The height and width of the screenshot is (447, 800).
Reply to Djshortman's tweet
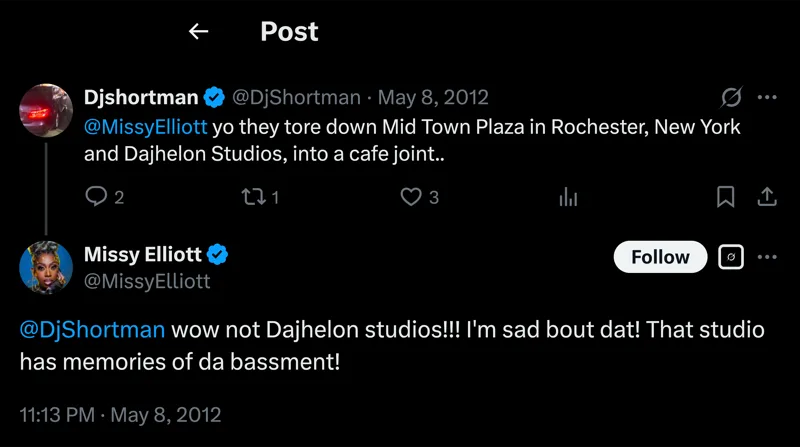(96, 197)
